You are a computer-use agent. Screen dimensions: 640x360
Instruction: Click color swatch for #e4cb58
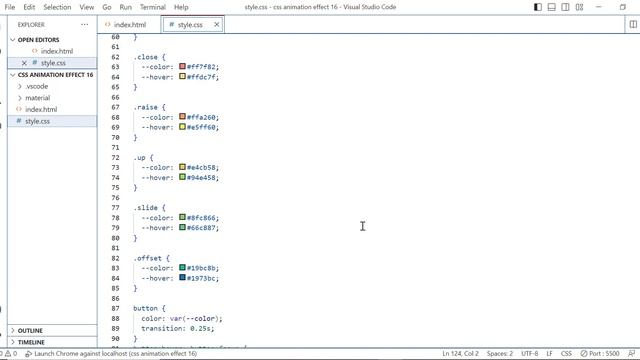click(x=182, y=167)
